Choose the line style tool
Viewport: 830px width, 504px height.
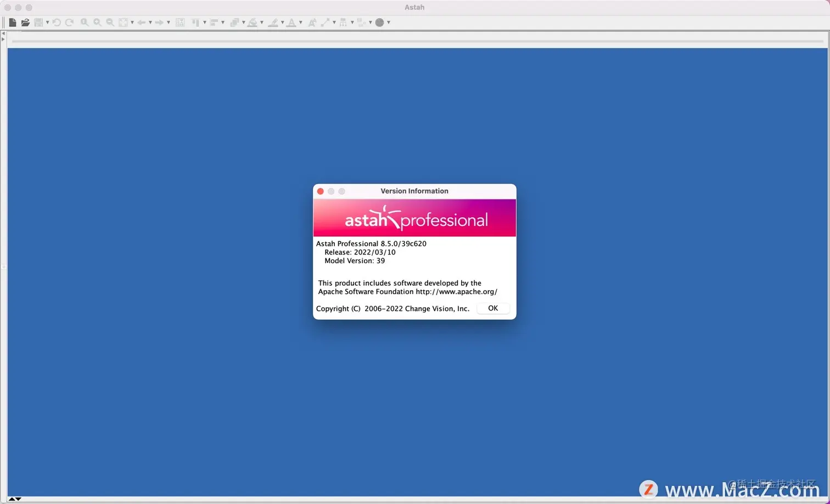(326, 22)
